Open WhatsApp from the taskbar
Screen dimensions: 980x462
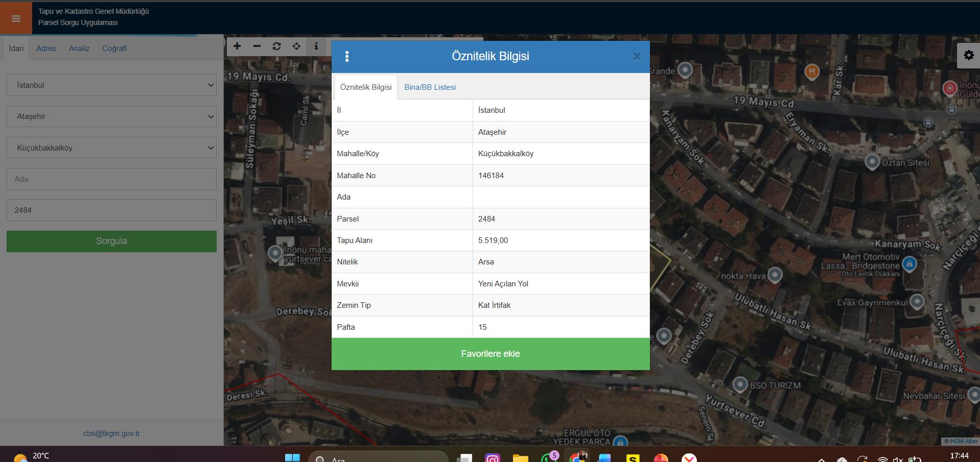pyautogui.click(x=549, y=457)
